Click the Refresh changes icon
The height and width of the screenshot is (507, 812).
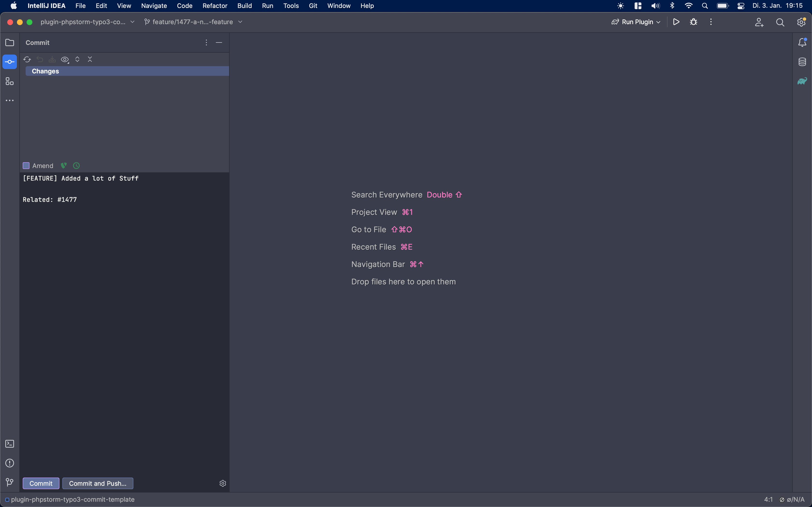(27, 59)
